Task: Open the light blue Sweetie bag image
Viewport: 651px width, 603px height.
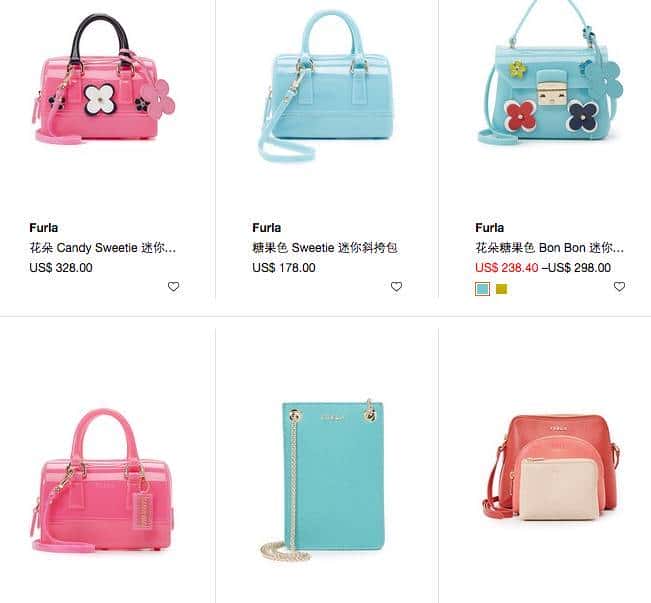Action: click(328, 86)
